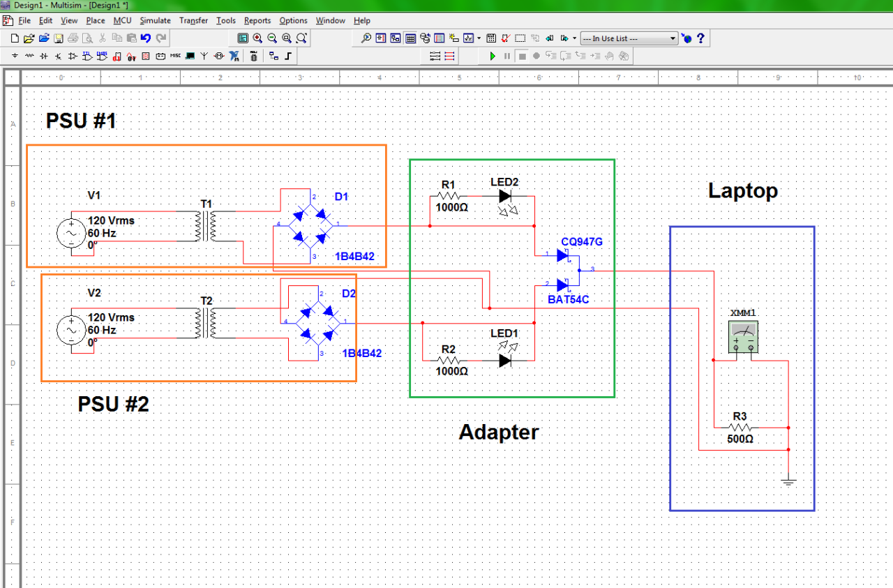This screenshot has width=893, height=588.
Task: Click the Toggle Full Screen icon
Action: pos(243,38)
